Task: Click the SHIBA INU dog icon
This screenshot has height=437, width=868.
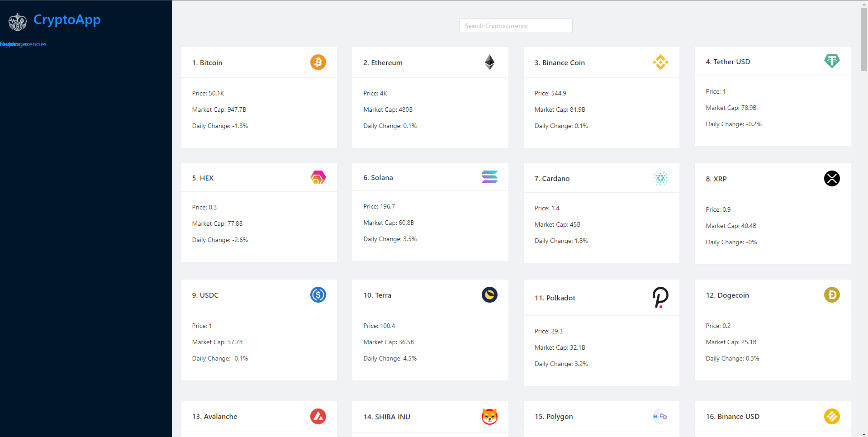Action: pos(489,416)
